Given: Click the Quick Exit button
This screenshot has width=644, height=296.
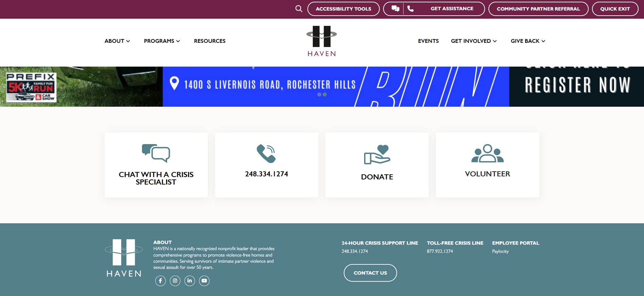Looking at the screenshot, I should 615,9.
